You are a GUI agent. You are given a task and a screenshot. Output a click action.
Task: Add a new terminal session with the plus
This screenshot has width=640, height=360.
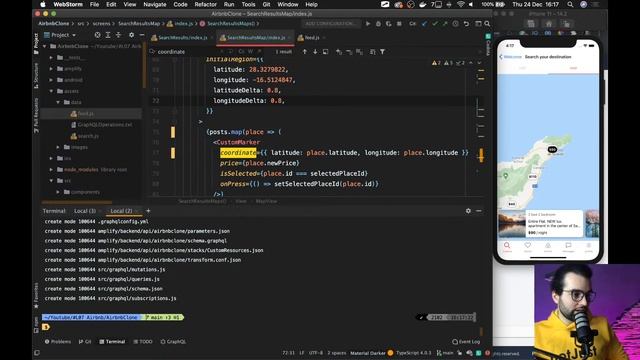point(148,211)
